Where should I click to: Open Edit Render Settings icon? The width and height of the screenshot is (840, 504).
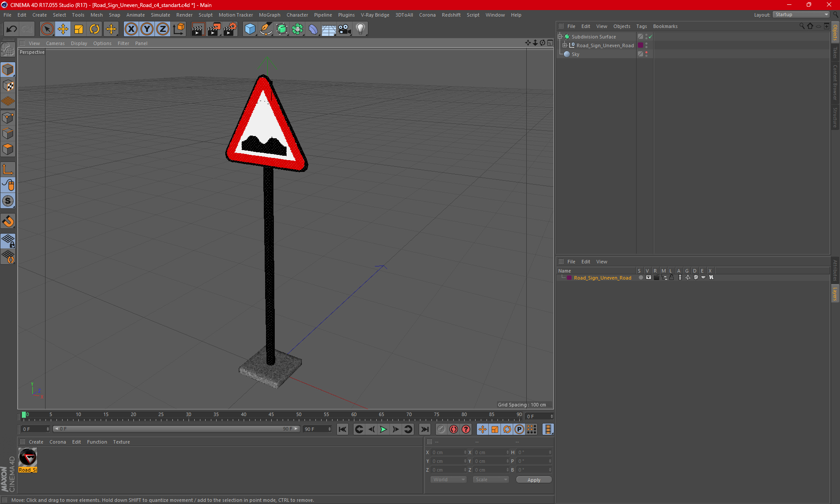(230, 29)
